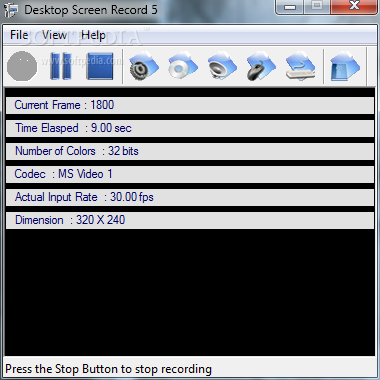Click the app icon in title bar
Image resolution: width=380 pixels, height=380 pixels.
click(x=11, y=10)
